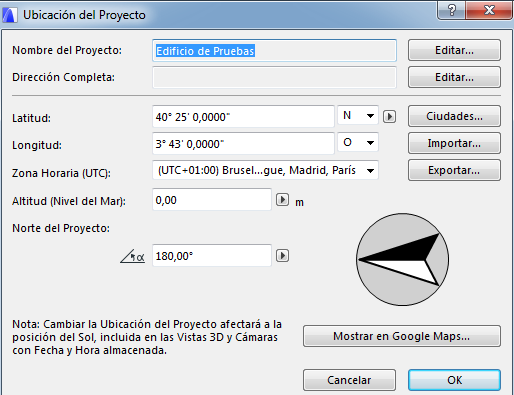The image size is (514, 395).
Task: Open the Ciudades list
Action: 454,116
